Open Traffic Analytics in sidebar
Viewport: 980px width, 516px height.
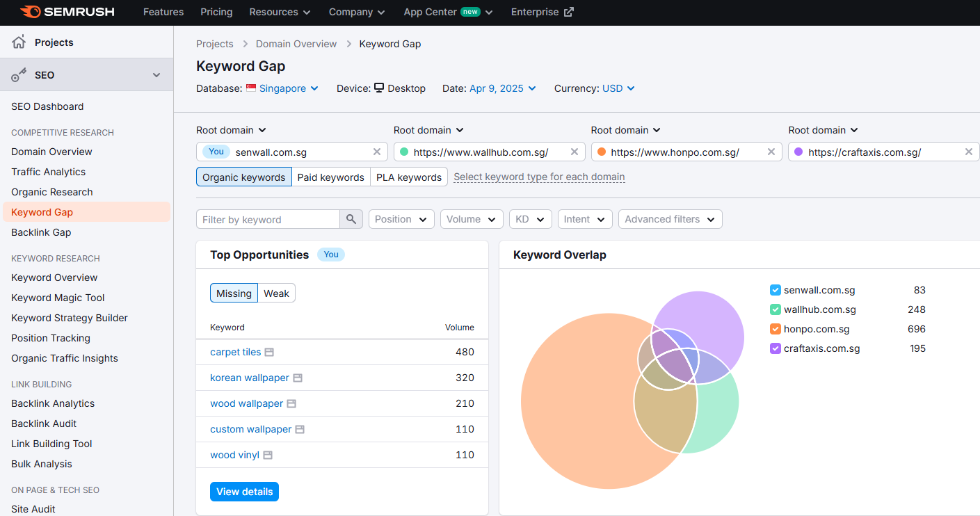coord(48,172)
